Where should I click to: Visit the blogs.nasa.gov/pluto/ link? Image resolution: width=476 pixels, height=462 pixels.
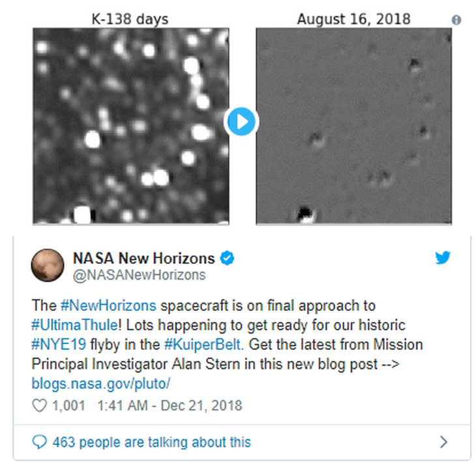coord(101,384)
